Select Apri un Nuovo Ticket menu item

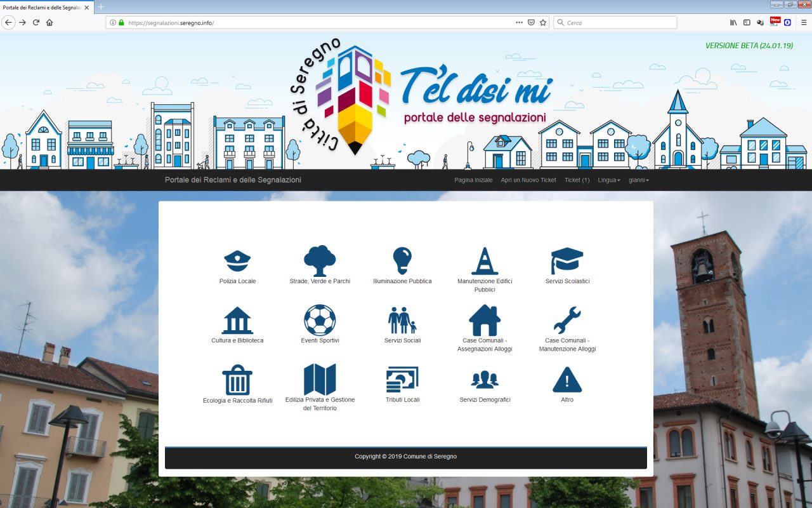[528, 180]
